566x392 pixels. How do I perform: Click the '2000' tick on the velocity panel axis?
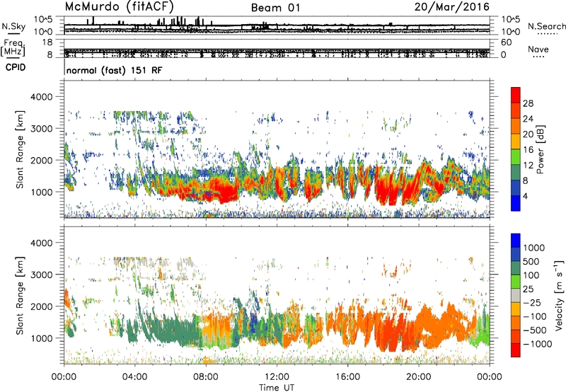pyautogui.click(x=43, y=306)
